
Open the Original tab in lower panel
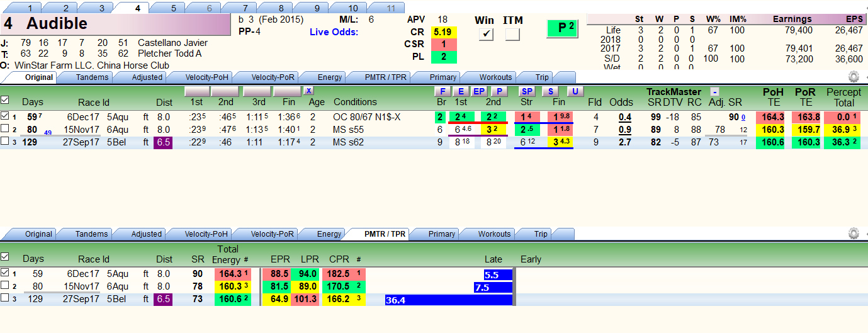tap(38, 234)
